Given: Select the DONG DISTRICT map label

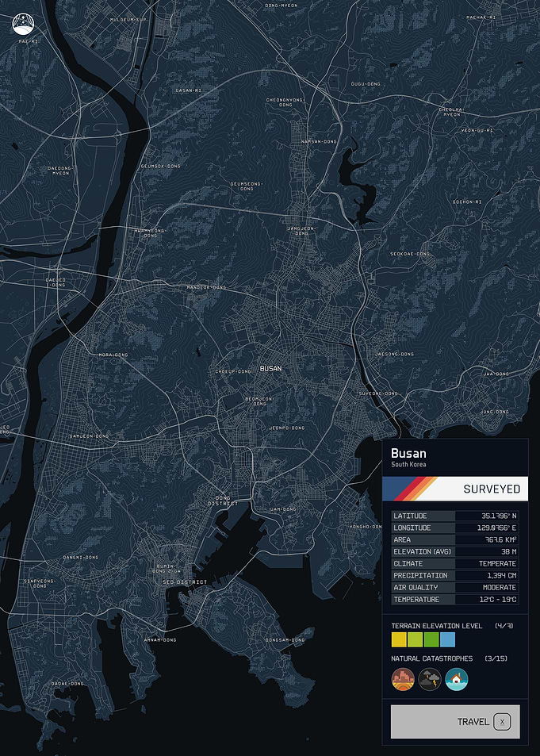Looking at the screenshot, I should pyautogui.click(x=223, y=501).
